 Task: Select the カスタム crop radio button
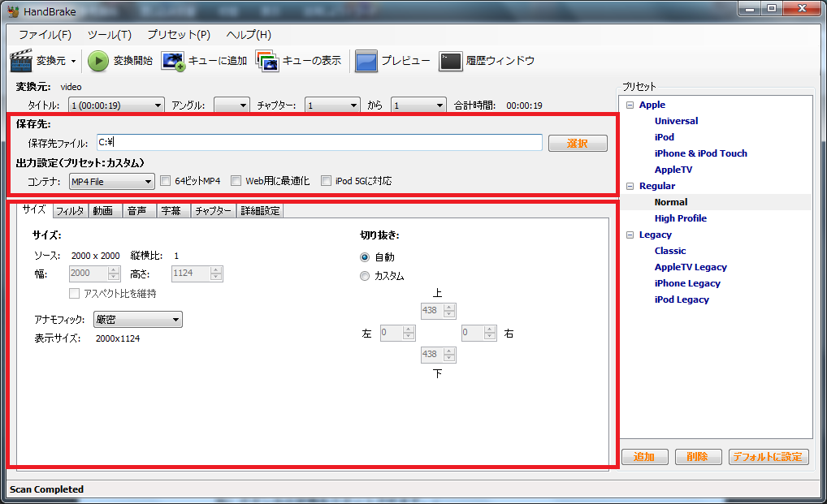[x=365, y=276]
